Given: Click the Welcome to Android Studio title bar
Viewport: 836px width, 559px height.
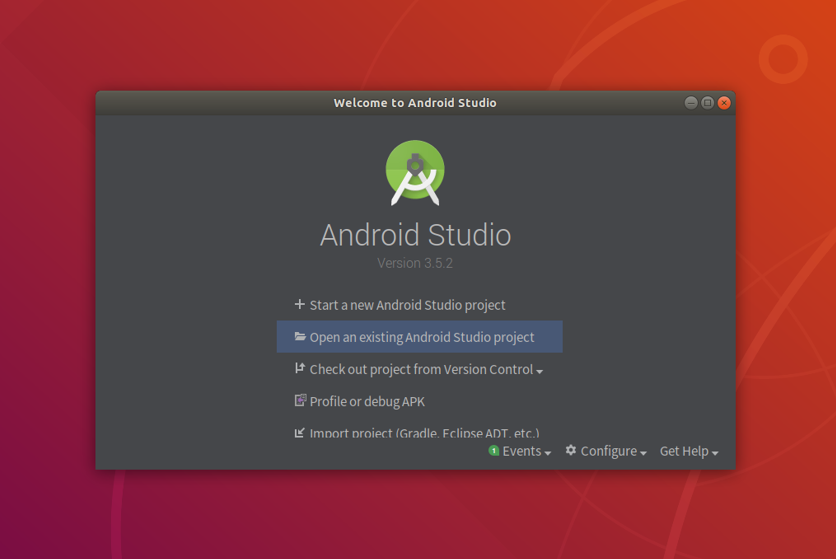Looking at the screenshot, I should point(415,103).
